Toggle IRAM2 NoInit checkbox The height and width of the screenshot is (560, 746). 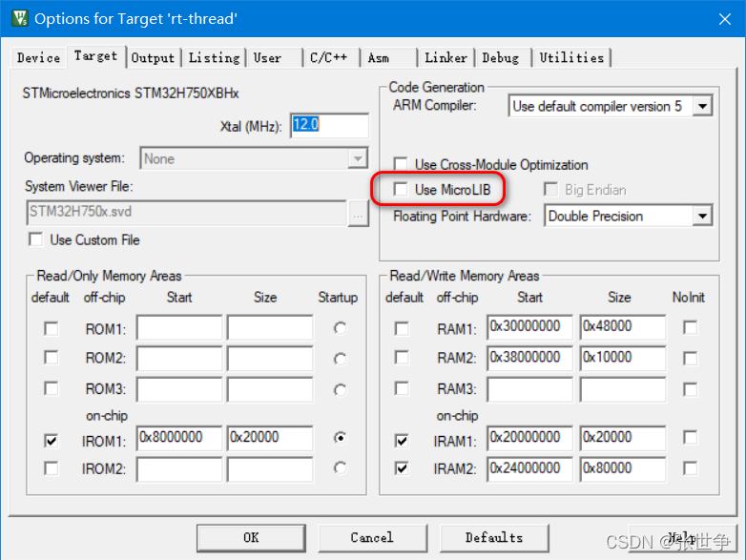[x=690, y=468]
